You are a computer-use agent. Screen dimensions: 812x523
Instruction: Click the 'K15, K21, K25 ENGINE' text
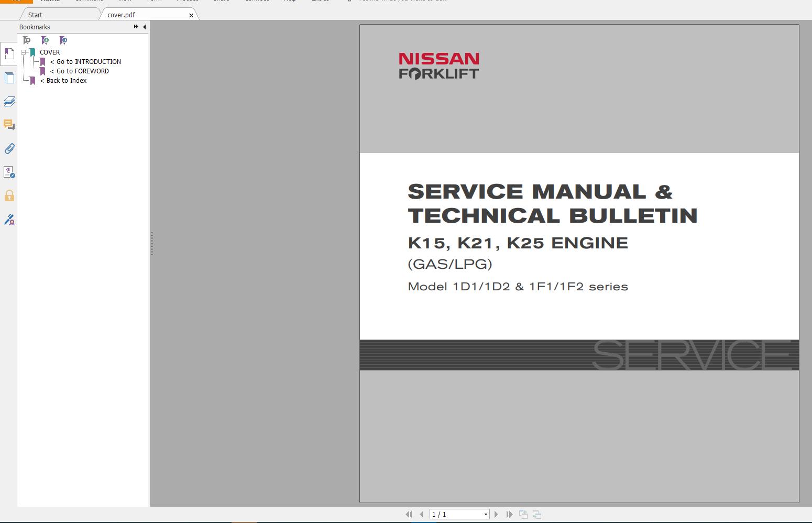click(518, 243)
